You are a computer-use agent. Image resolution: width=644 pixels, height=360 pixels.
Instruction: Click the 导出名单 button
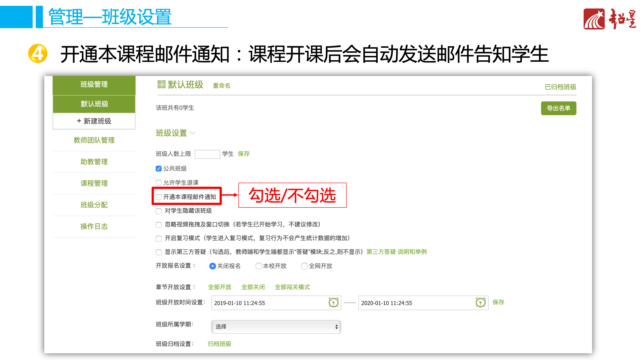[558, 108]
